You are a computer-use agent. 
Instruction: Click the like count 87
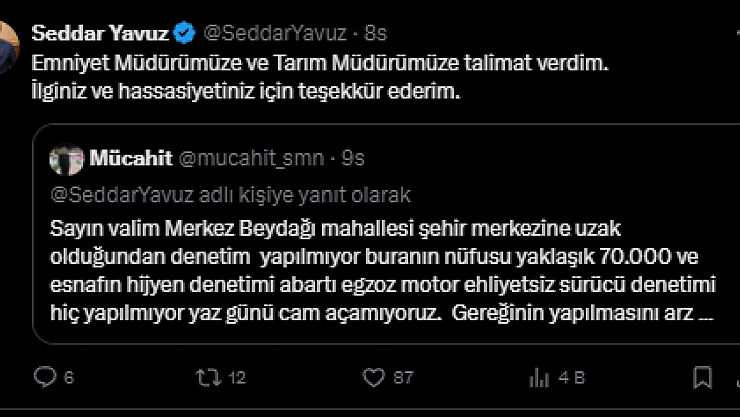pos(403,378)
